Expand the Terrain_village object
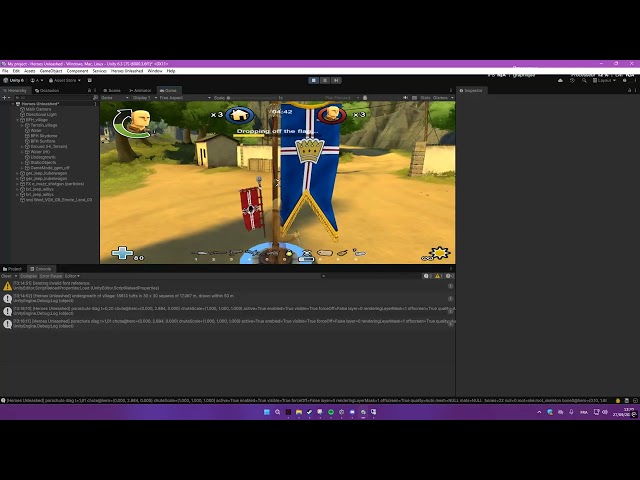 coord(22,125)
